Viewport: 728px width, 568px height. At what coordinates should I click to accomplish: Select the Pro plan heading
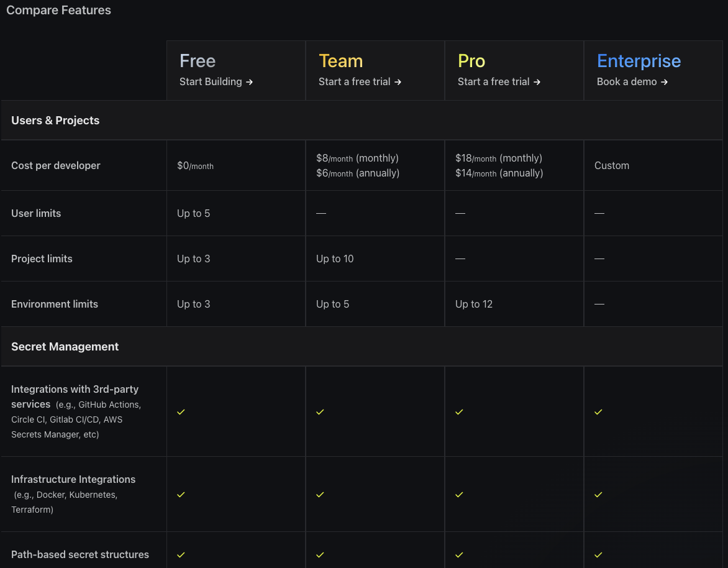pos(471,61)
